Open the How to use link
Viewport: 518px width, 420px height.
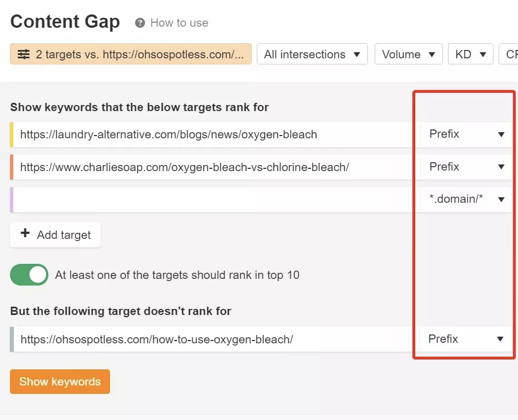179,23
